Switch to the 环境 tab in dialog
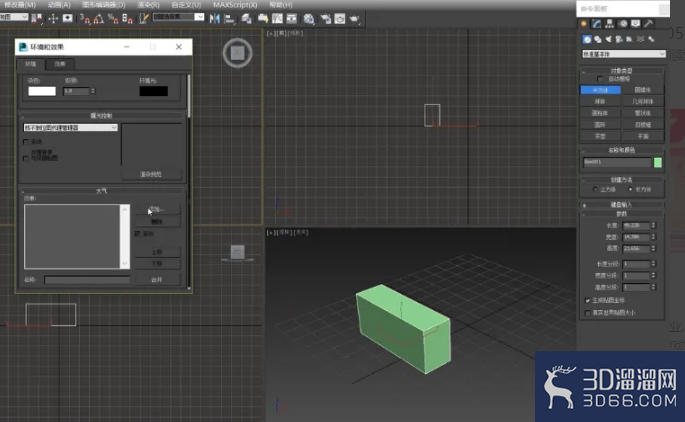Image resolution: width=685 pixels, height=422 pixels. pyautogui.click(x=31, y=64)
